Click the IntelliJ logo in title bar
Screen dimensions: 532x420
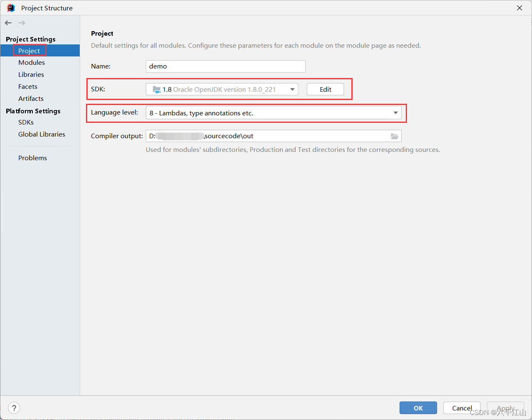tap(11, 8)
